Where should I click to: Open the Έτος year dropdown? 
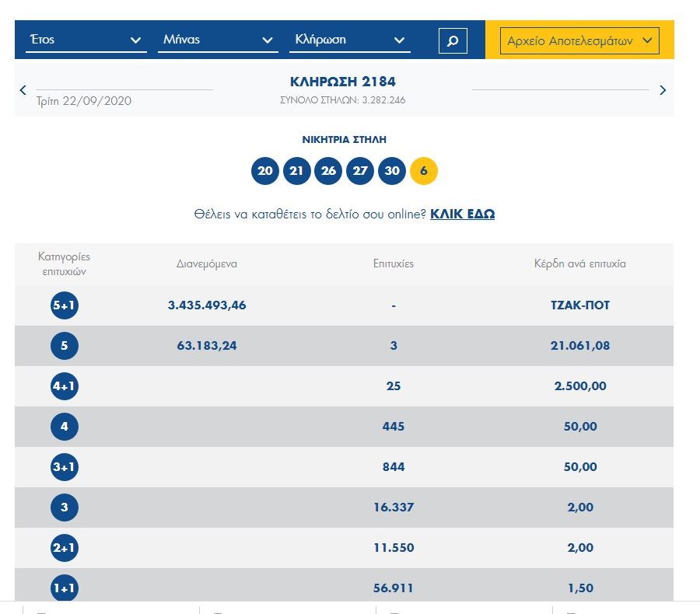click(x=86, y=40)
